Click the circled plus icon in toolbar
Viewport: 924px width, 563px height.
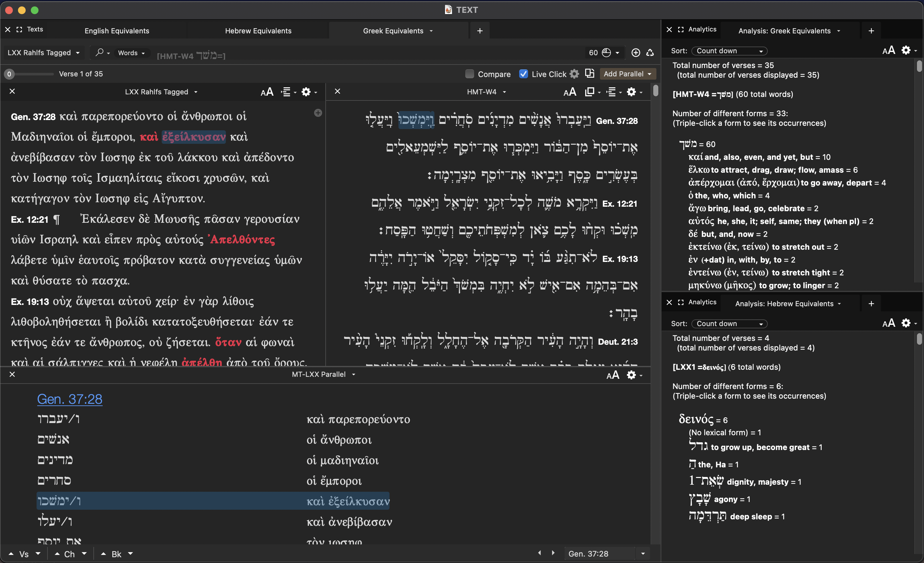point(635,53)
